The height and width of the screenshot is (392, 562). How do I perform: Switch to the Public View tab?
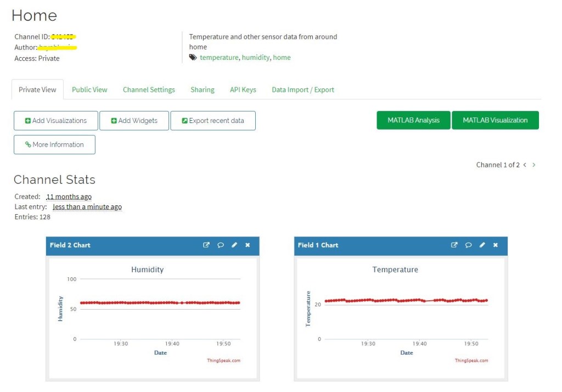(89, 89)
